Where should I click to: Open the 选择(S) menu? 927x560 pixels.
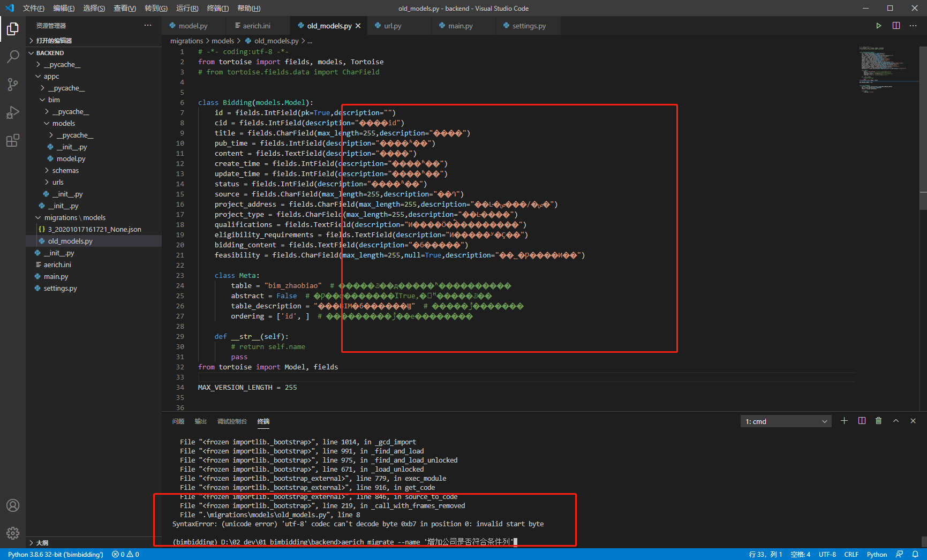tap(94, 8)
